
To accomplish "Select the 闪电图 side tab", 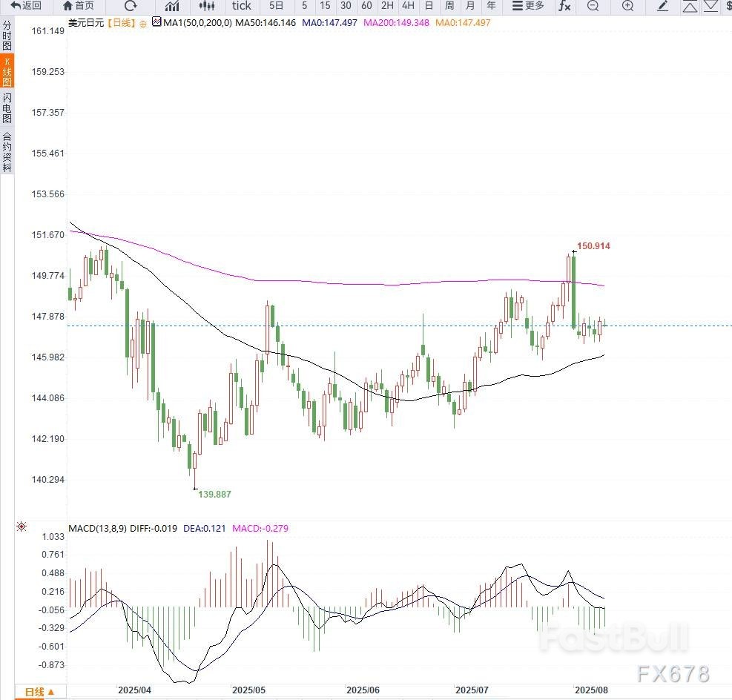I will pos(7,108).
